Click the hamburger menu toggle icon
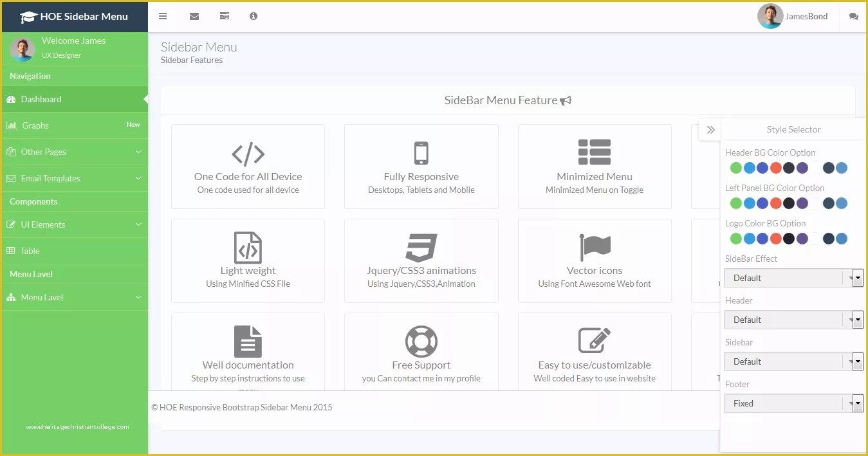 tap(163, 16)
